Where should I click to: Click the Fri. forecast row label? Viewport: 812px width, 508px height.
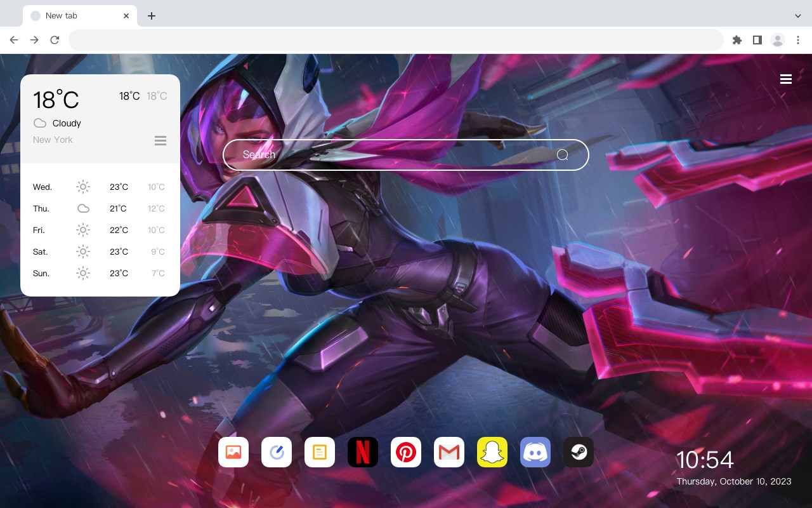pos(39,230)
